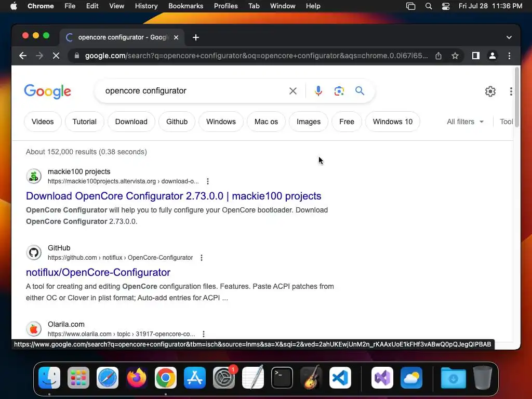Go back to the previous page

23,56
